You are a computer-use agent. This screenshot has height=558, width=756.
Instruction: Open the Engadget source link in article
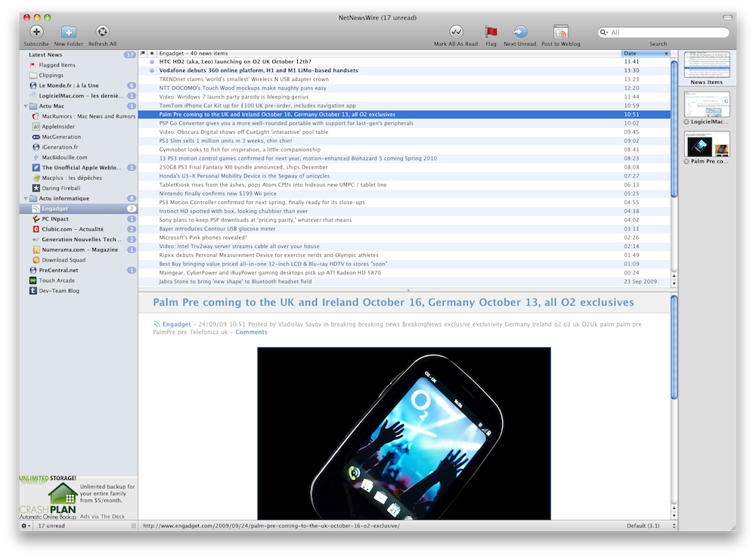point(176,324)
